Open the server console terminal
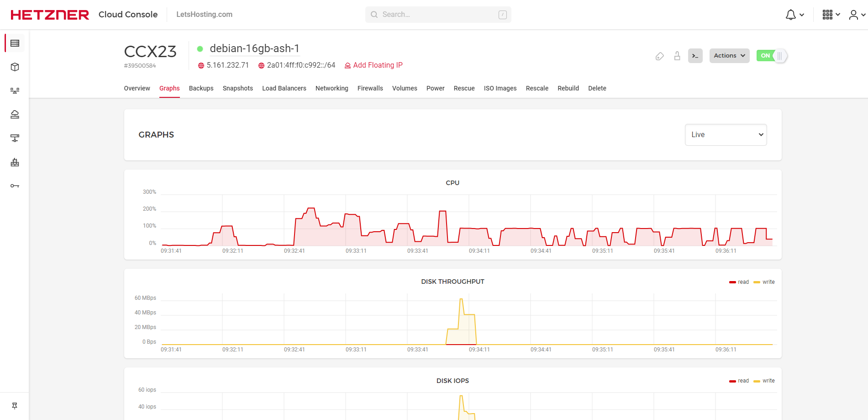This screenshot has width=868, height=420. pyautogui.click(x=695, y=56)
